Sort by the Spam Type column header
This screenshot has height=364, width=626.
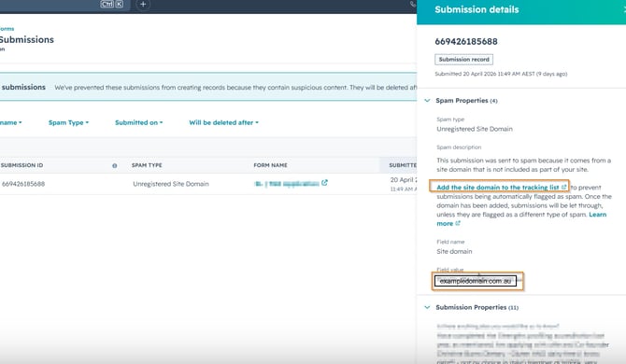tap(147, 165)
